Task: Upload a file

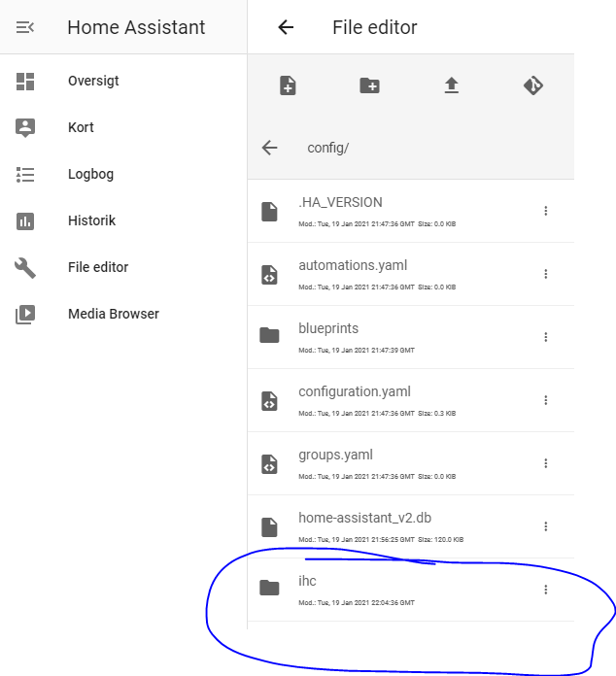Action: [451, 85]
